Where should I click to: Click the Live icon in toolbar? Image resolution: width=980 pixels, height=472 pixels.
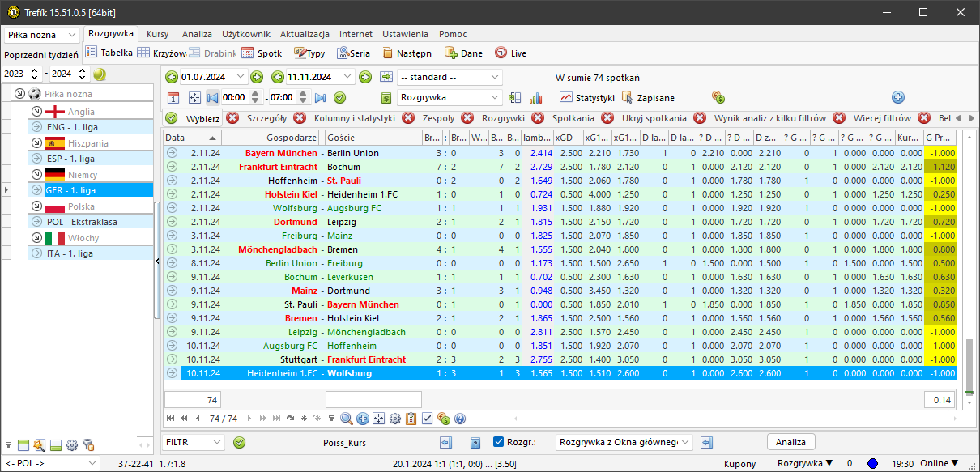[510, 53]
